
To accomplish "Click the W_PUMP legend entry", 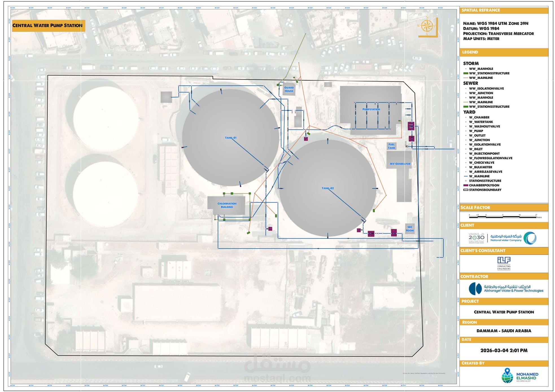I will coord(476,131).
